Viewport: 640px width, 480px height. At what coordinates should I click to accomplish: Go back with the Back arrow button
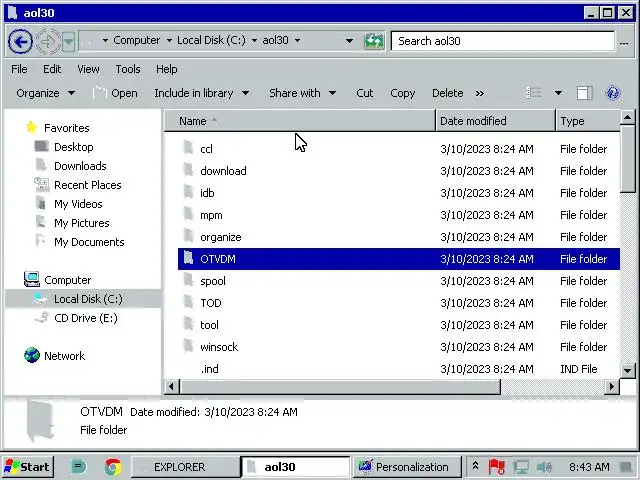[x=20, y=41]
